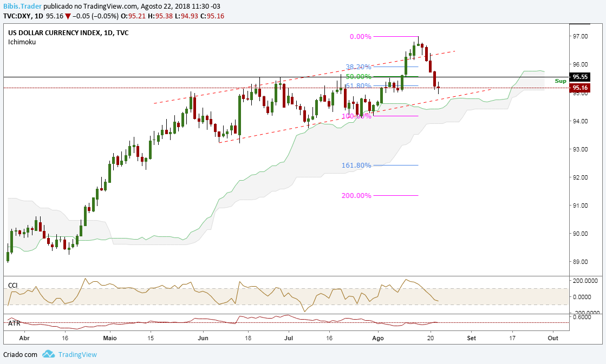This screenshot has width=606, height=364.
Task: Open the TradingView footer link
Action: (77, 354)
